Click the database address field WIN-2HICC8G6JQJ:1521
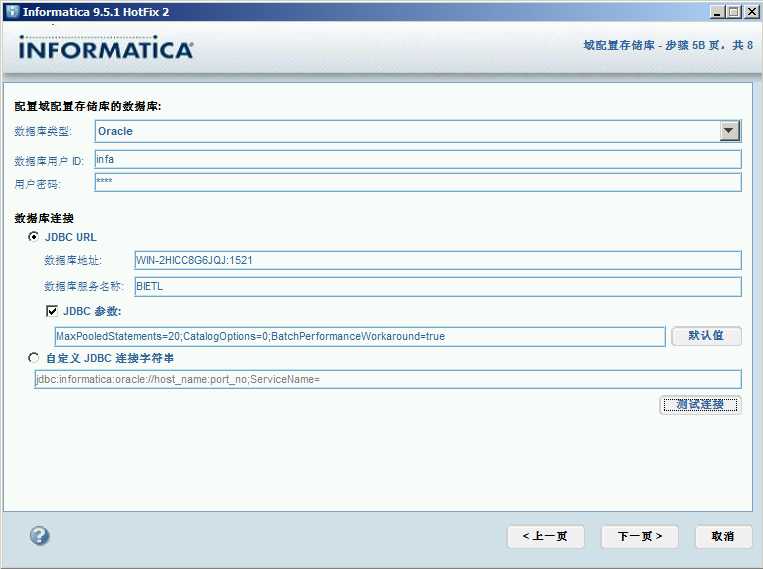This screenshot has width=763, height=569. pyautogui.click(x=438, y=260)
